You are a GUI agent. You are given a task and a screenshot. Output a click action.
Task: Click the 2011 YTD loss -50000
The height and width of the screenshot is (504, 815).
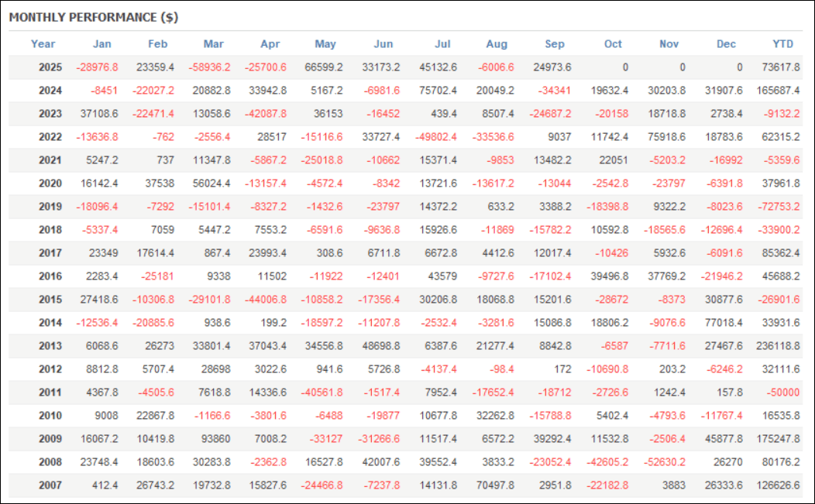click(783, 393)
